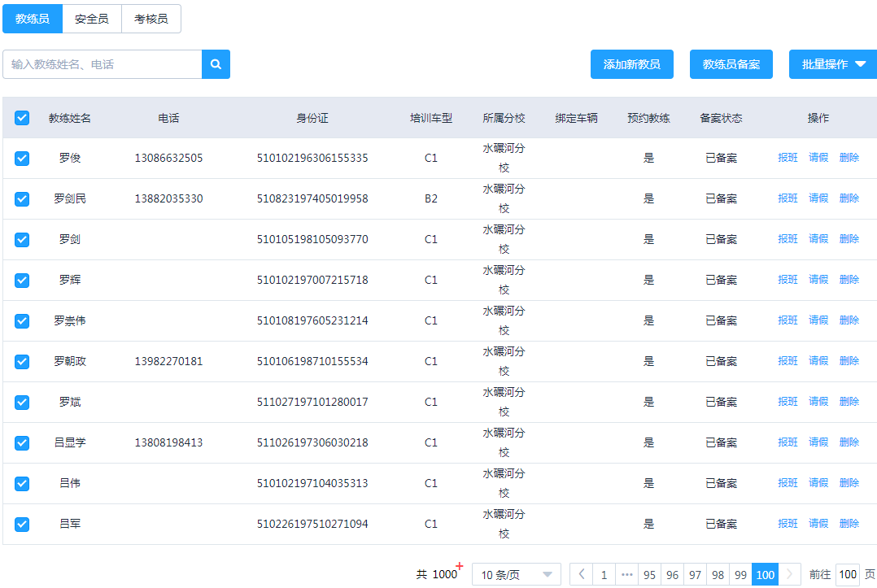This screenshot has height=588, width=877.
Task: Click the 教练员备案 button
Action: point(731,63)
